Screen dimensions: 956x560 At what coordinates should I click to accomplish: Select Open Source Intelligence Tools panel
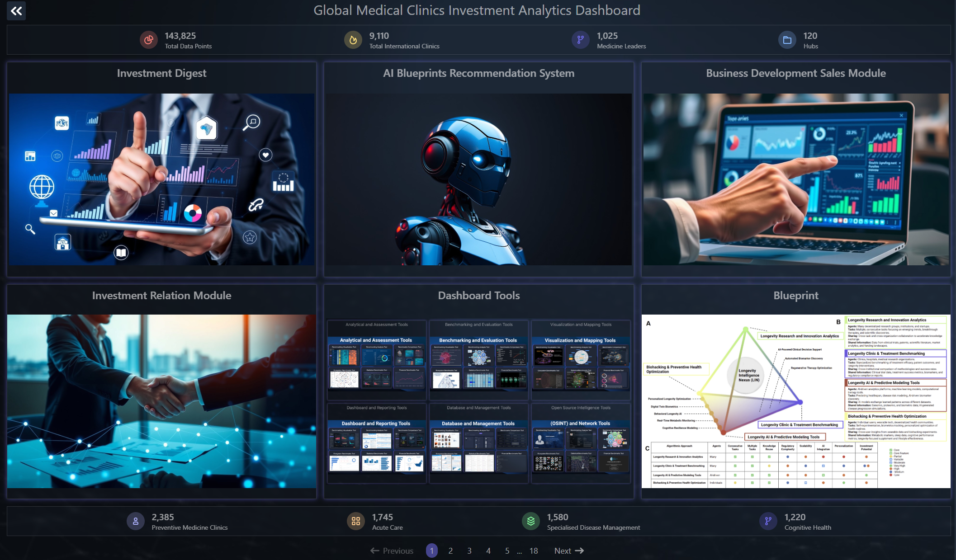(x=581, y=443)
